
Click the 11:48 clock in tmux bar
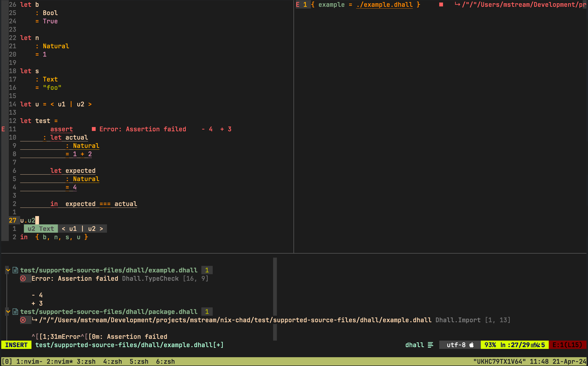[x=539, y=361]
